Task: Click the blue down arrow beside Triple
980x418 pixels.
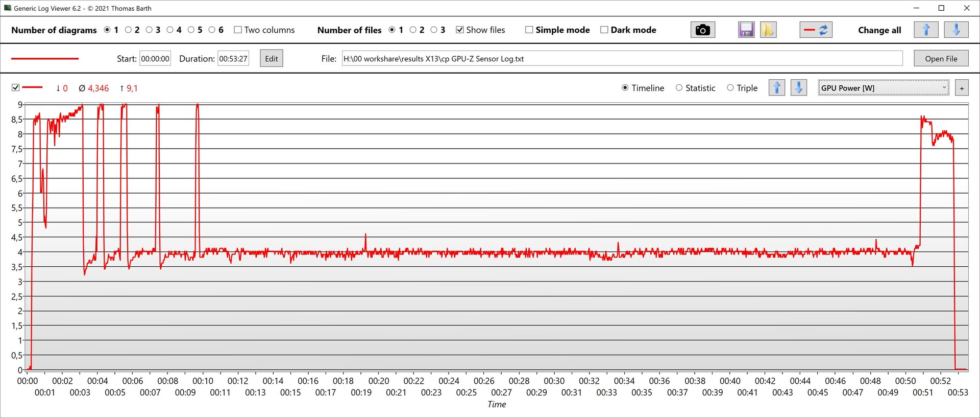Action: point(798,88)
